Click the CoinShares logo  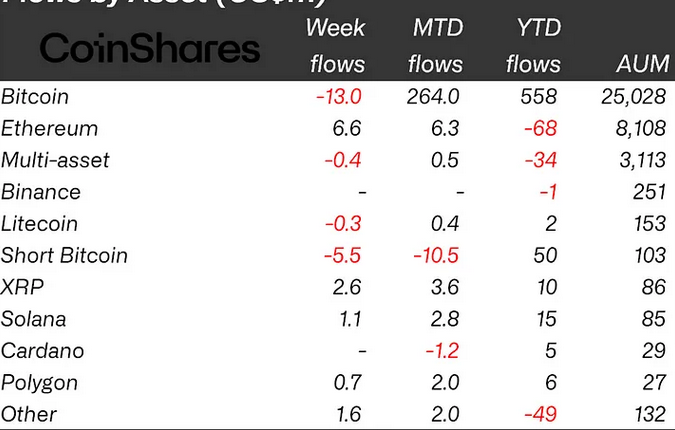pos(150,48)
